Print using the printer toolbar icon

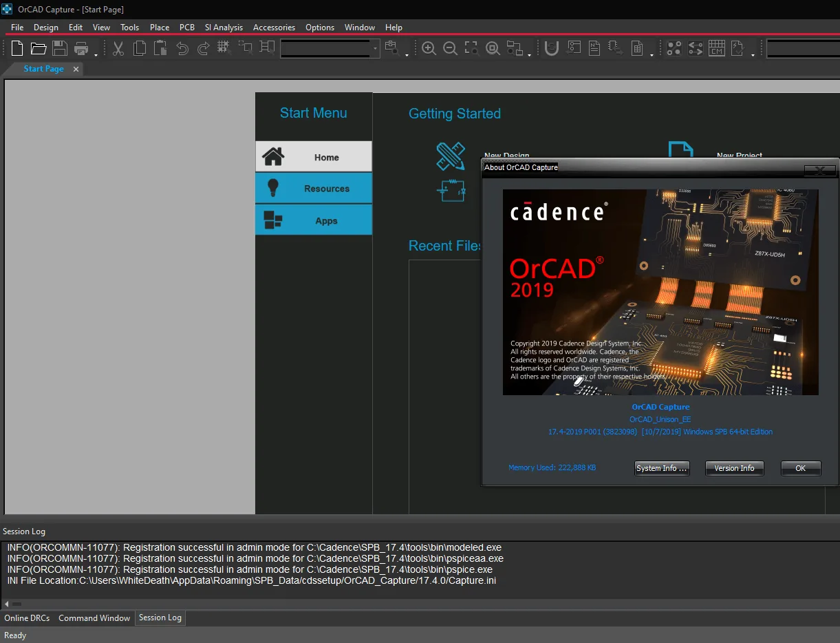coord(81,48)
